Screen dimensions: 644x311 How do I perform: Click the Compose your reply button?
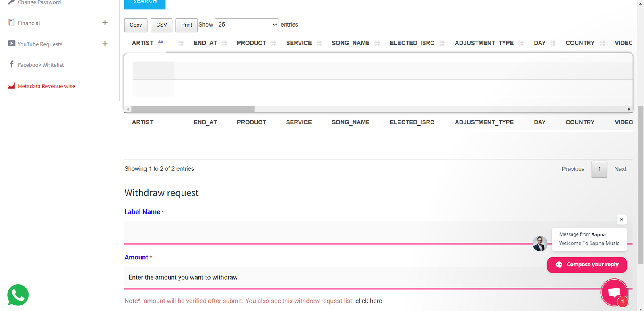click(587, 265)
